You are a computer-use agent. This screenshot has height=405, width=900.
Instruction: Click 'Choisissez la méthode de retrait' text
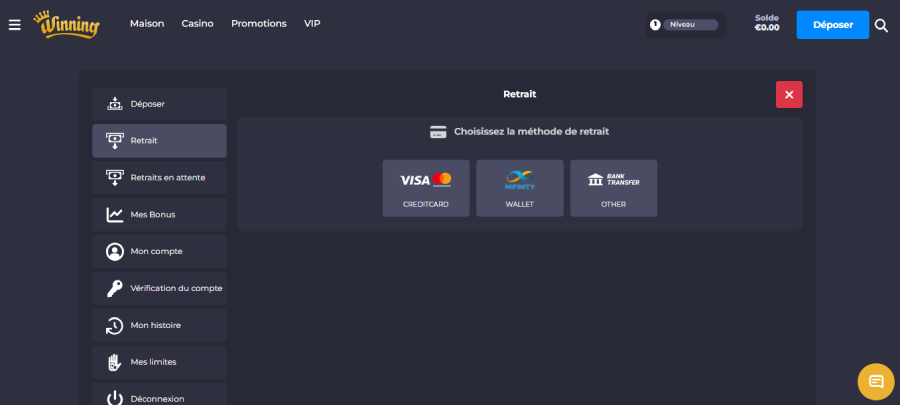click(532, 131)
